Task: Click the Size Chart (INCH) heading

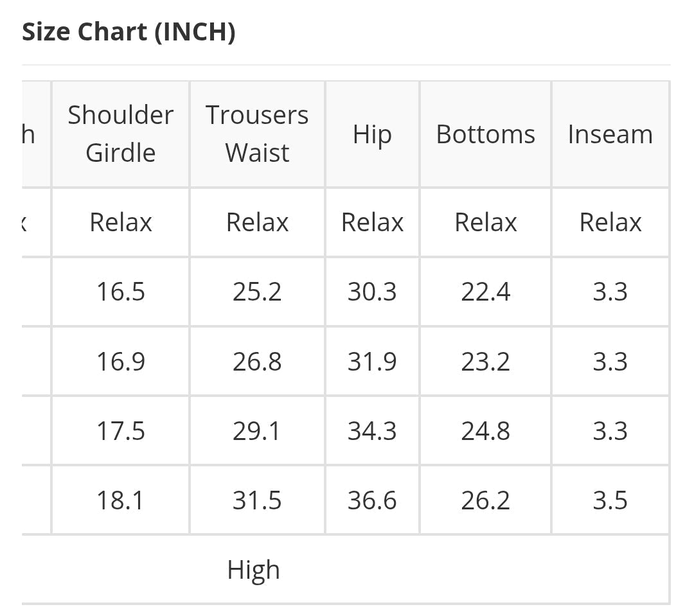Action: tap(129, 31)
